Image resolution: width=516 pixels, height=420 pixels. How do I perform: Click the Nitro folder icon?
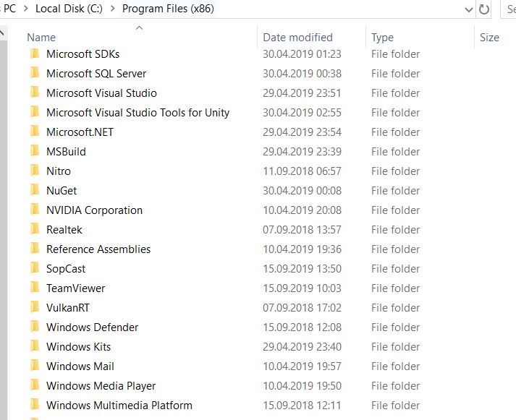(35, 171)
